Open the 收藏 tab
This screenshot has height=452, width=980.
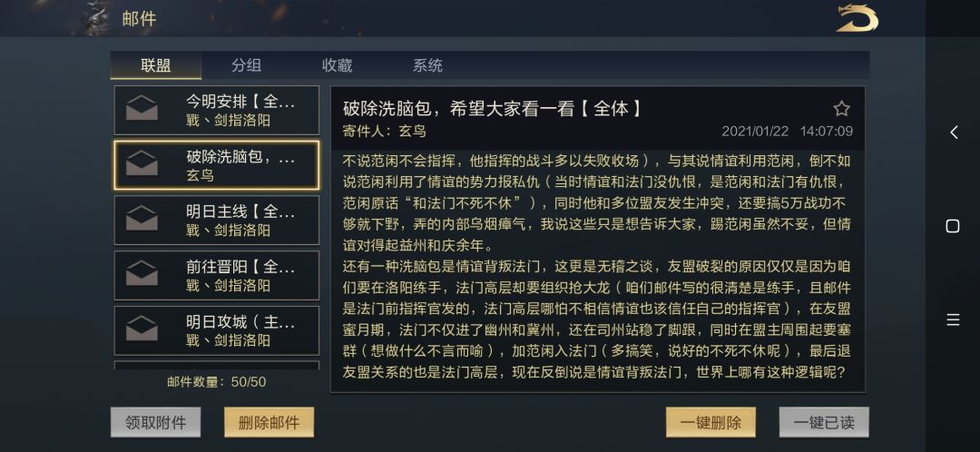tap(337, 65)
